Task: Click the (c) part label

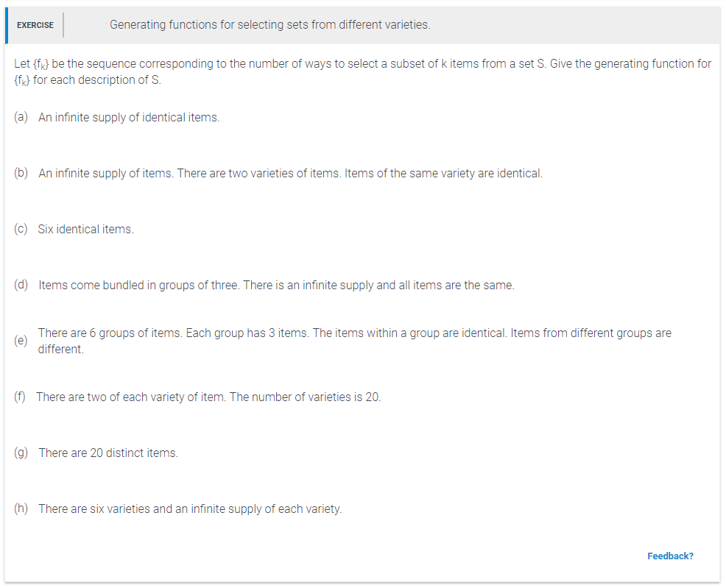Action: tap(21, 229)
